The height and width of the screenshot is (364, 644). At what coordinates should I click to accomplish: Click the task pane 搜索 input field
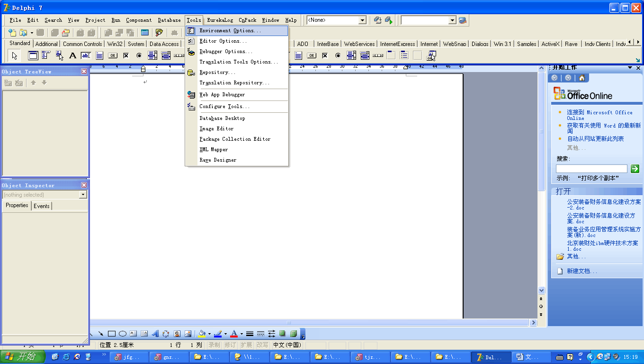coord(591,169)
